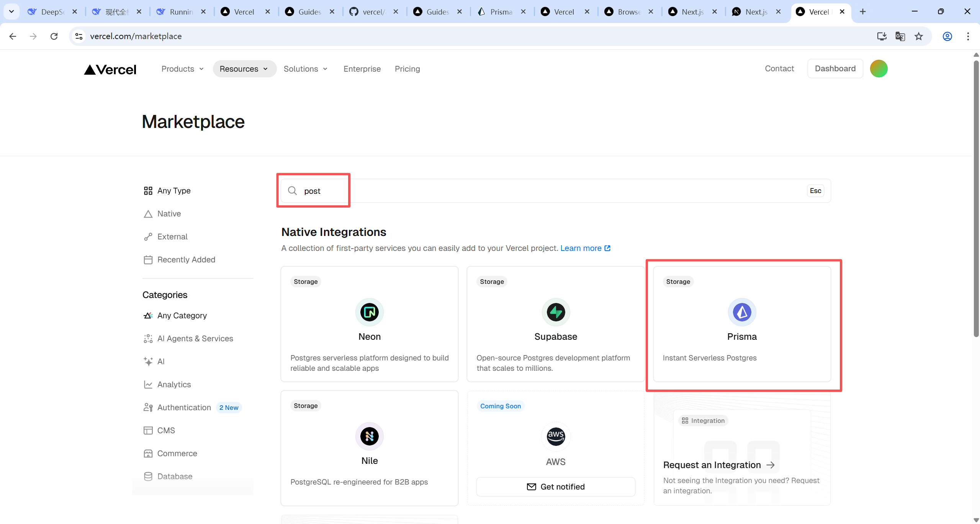Click the search magnifier icon

[293, 191]
